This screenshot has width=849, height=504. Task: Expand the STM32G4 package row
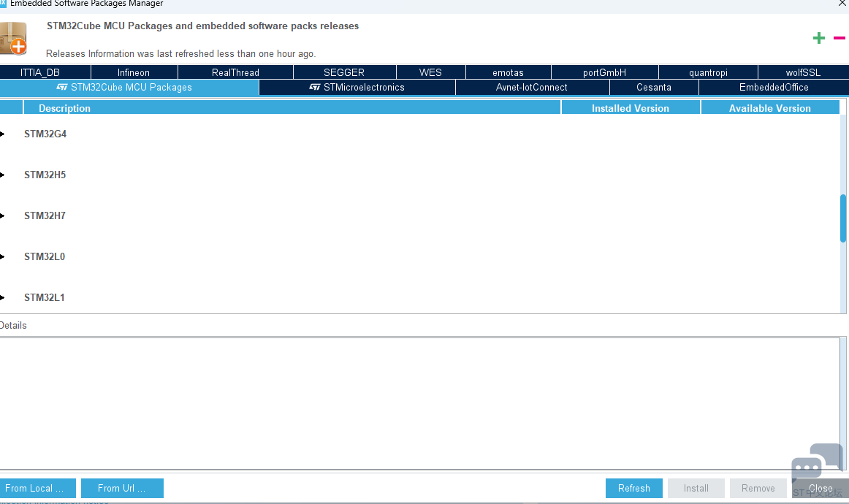(x=2, y=134)
